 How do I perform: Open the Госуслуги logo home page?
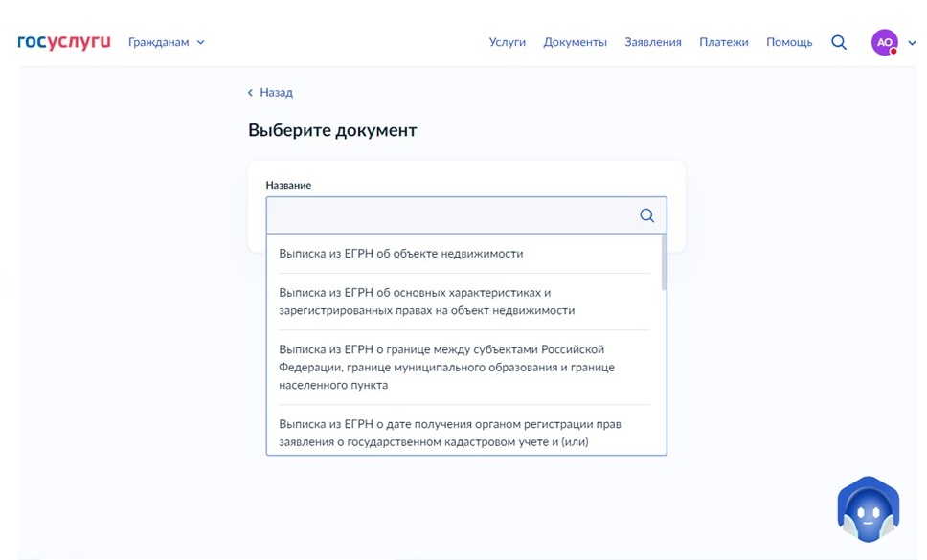pos(64,42)
